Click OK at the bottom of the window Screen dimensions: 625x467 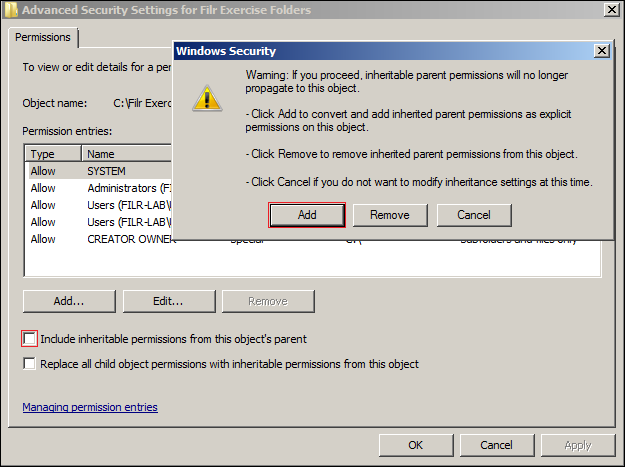(416, 445)
